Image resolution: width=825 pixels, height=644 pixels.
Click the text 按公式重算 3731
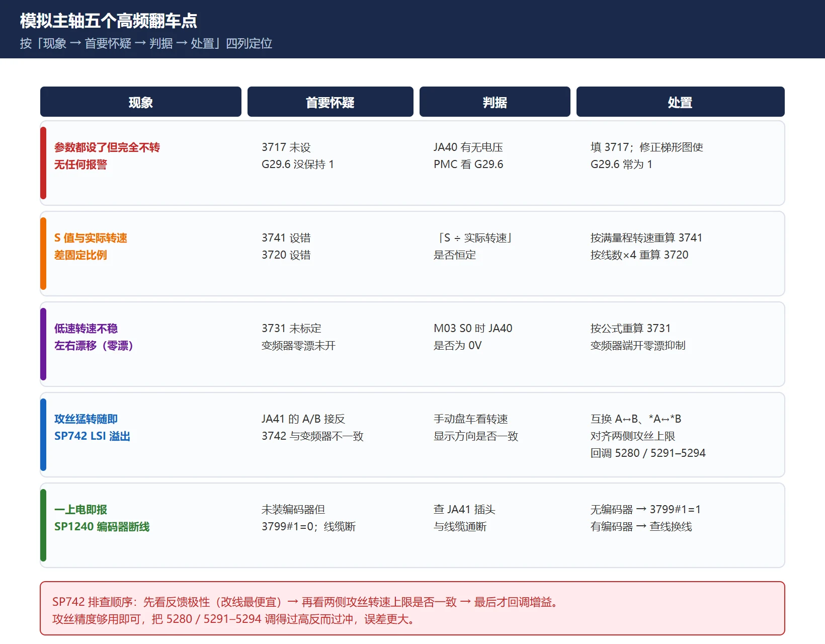point(631,329)
